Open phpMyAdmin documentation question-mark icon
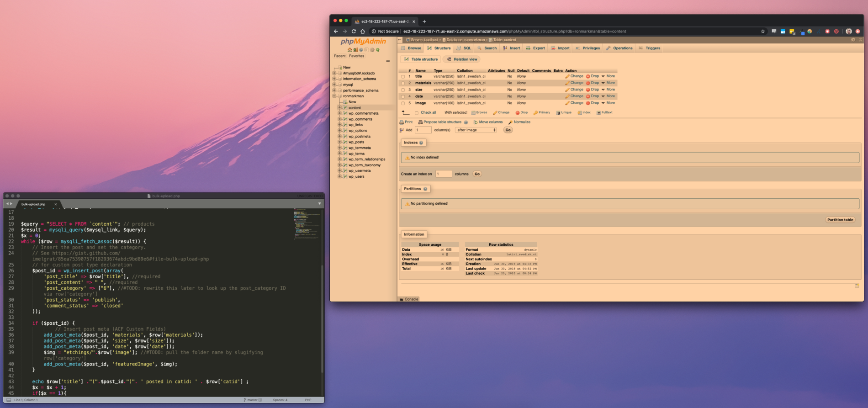Image resolution: width=868 pixels, height=408 pixels. point(361,50)
